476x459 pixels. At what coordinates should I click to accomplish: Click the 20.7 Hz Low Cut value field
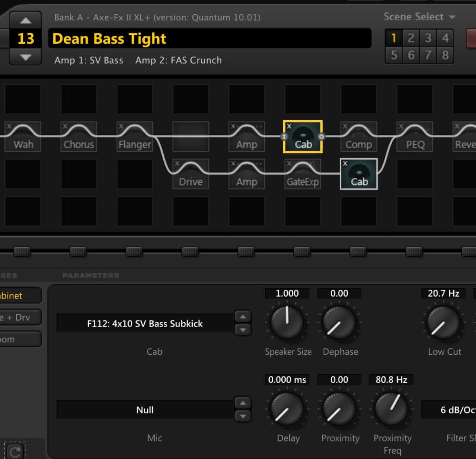444,294
